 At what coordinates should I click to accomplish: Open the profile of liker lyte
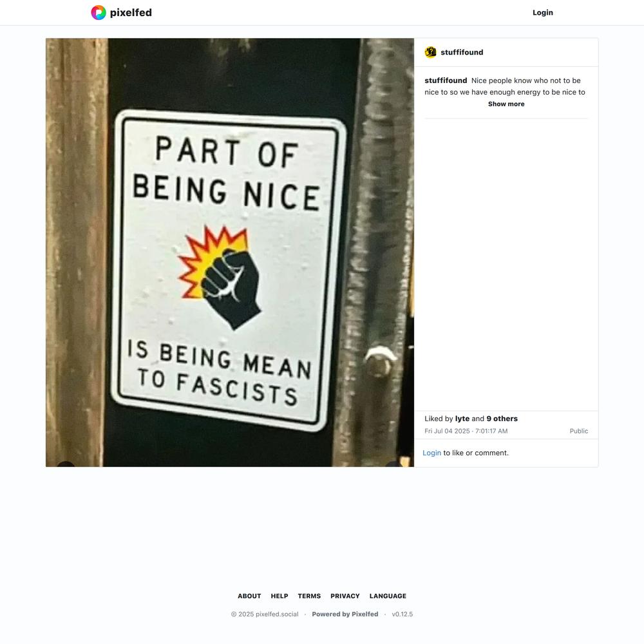tap(462, 419)
